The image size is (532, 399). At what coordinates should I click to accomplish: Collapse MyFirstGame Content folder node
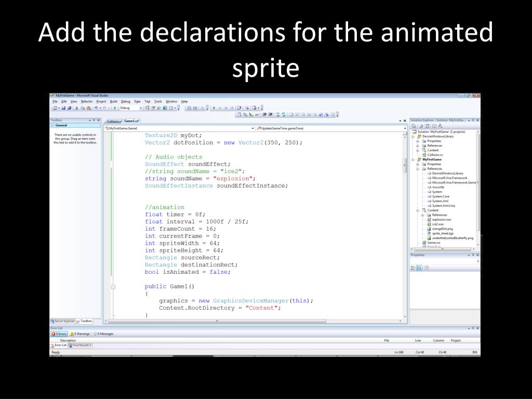tap(418, 210)
